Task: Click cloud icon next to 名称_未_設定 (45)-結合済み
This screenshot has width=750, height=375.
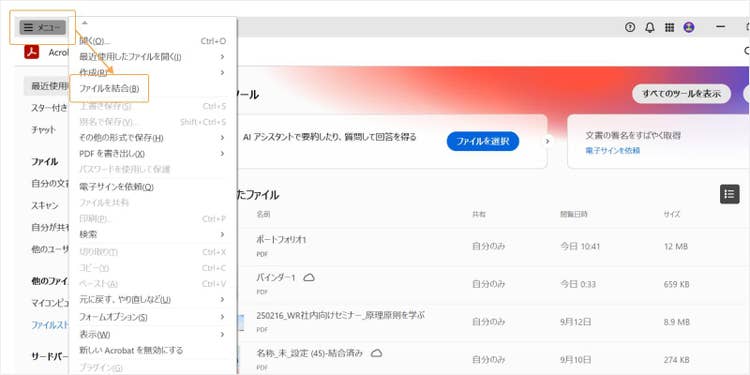Action: coord(376,353)
